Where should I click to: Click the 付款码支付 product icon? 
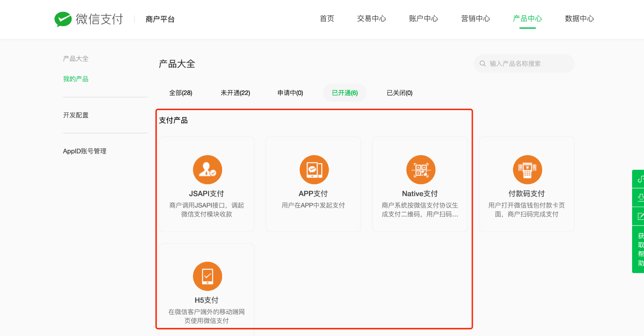tap(527, 170)
